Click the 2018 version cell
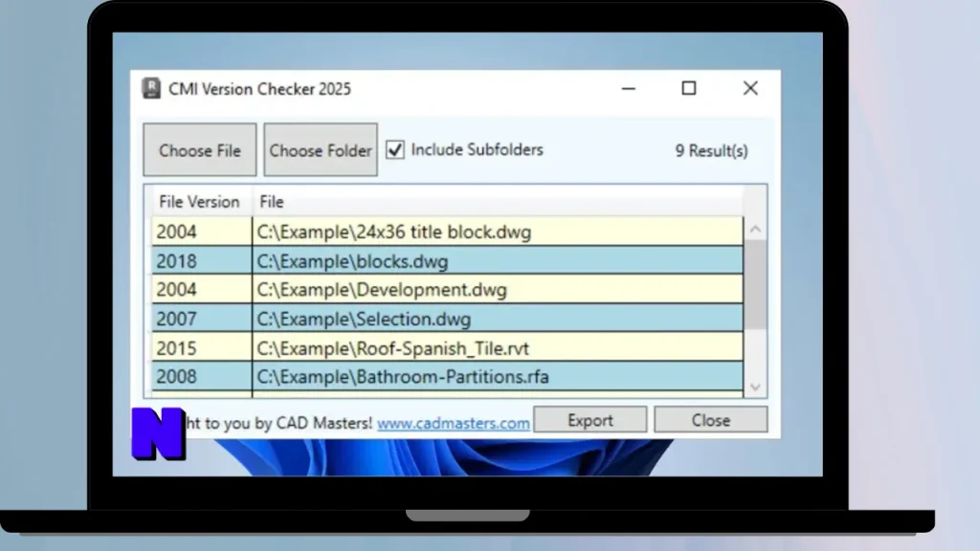The width and height of the screenshot is (980, 551). coord(202,261)
